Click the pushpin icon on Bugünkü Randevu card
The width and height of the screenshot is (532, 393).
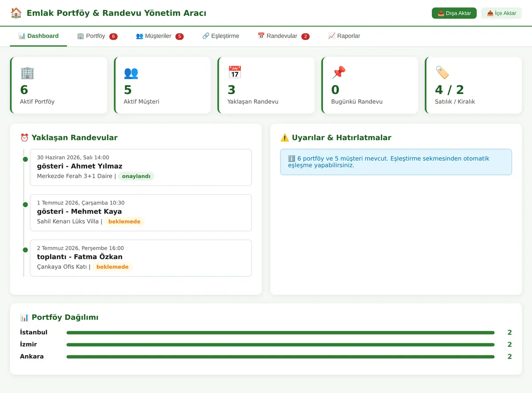point(338,73)
